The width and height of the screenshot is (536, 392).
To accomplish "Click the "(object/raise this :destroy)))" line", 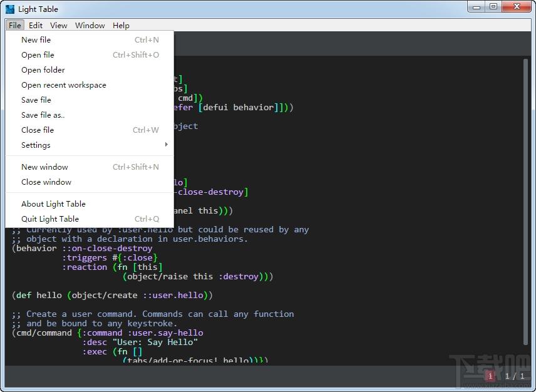I will point(198,277).
